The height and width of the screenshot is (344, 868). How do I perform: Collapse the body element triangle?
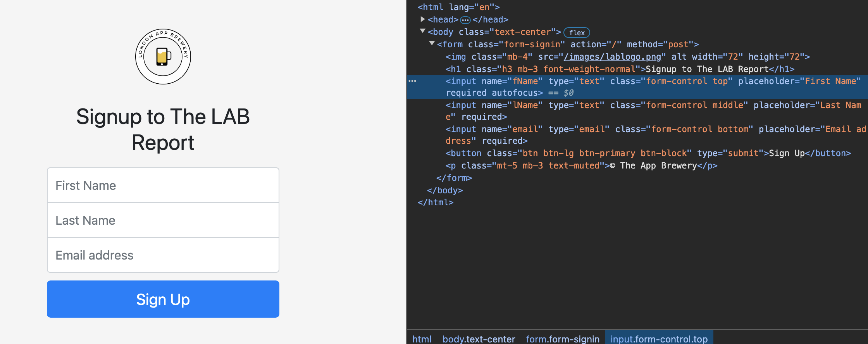(423, 31)
